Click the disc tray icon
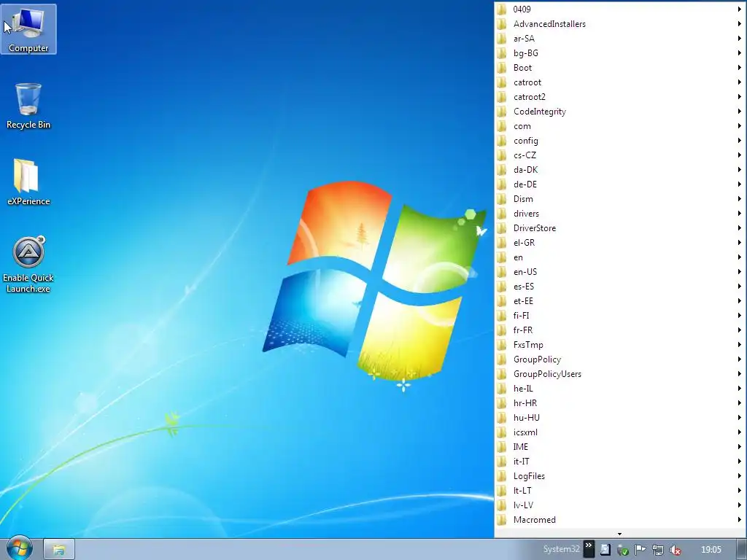Viewport: 747px width, 560px height. pos(605,550)
